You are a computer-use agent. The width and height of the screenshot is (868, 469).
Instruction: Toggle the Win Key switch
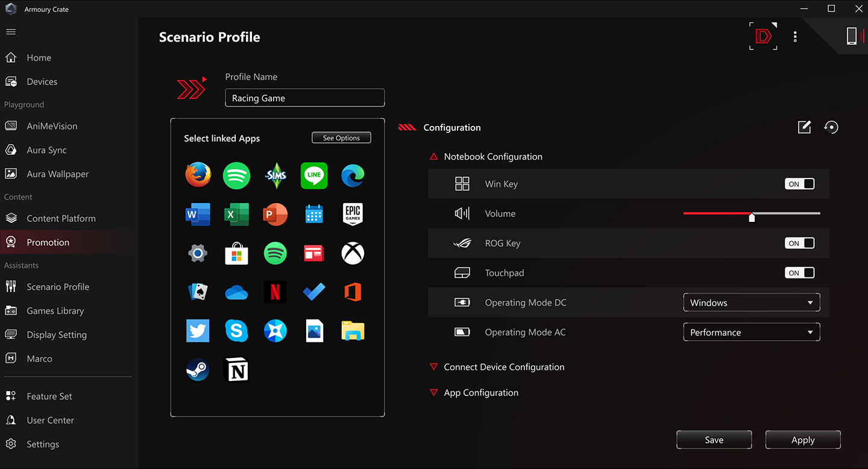[x=799, y=184]
